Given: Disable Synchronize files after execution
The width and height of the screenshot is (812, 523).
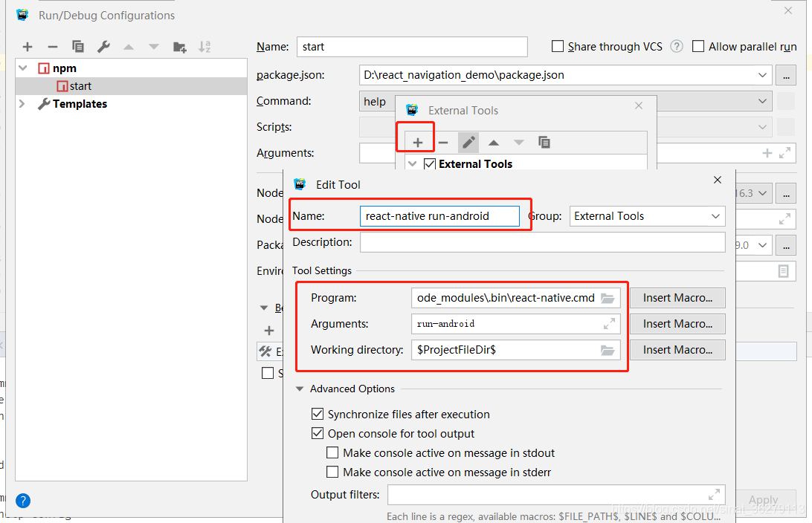Looking at the screenshot, I should 318,414.
